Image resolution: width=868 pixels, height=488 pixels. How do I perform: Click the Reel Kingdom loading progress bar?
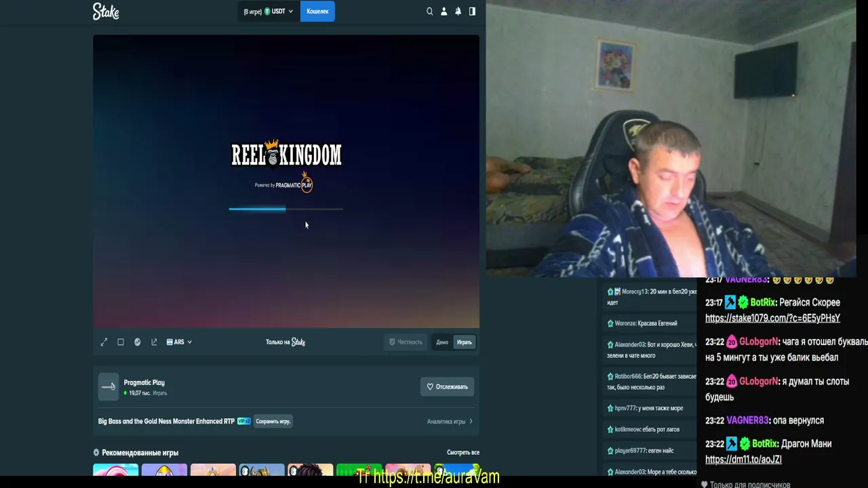286,209
